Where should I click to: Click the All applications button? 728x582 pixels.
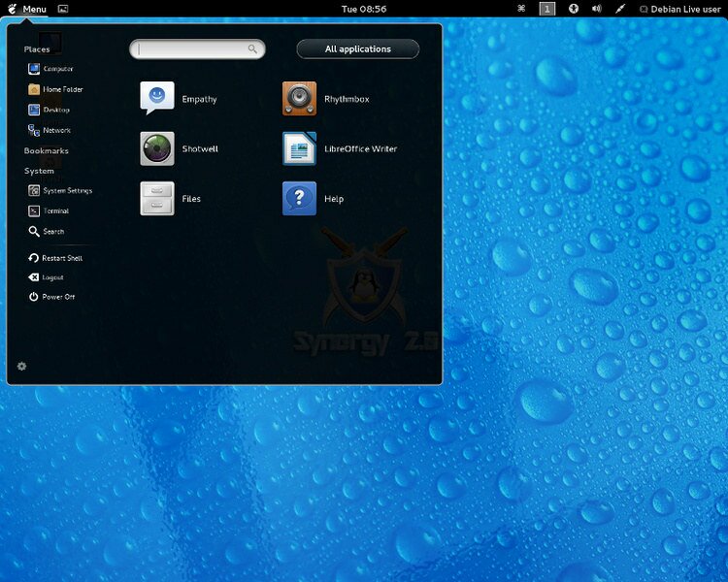click(x=357, y=48)
